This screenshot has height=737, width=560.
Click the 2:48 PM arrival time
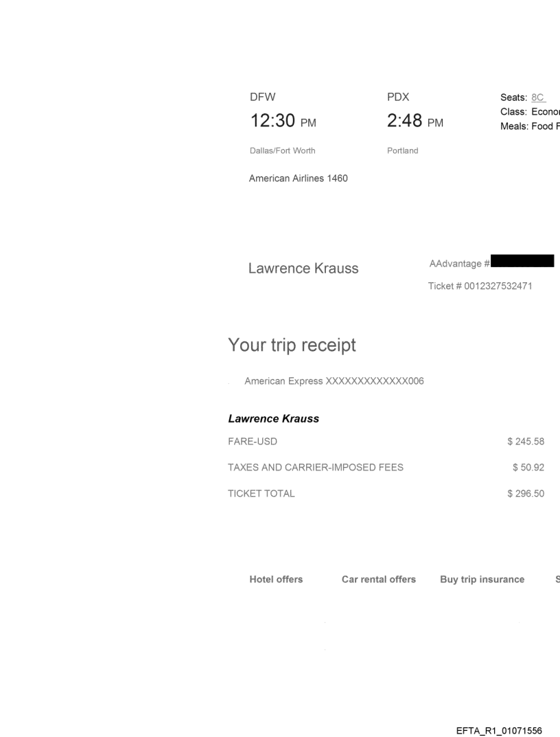pyautogui.click(x=415, y=122)
